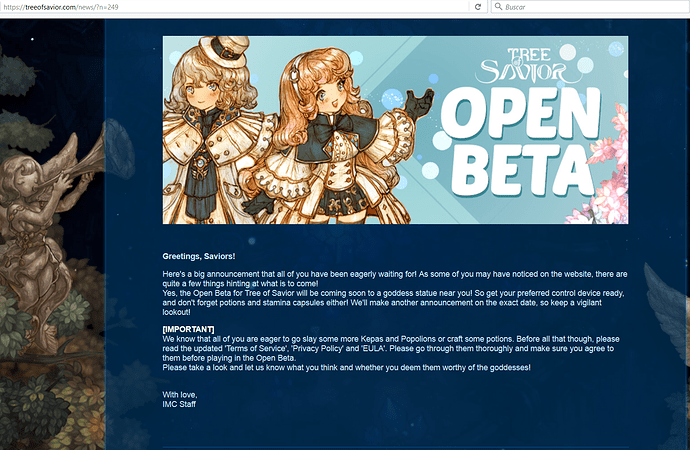The image size is (690, 450).
Task: Click the Tree of Savior logo in the banner
Action: (x=538, y=66)
